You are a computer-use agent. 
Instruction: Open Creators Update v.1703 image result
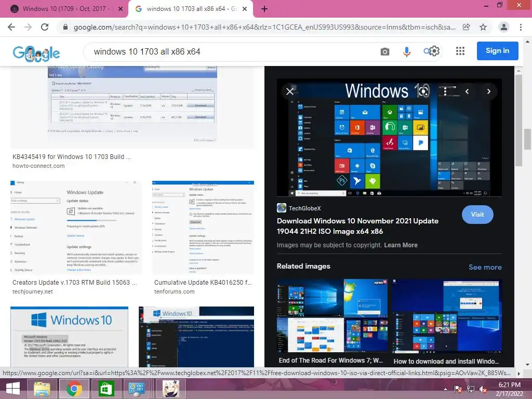[x=76, y=228]
